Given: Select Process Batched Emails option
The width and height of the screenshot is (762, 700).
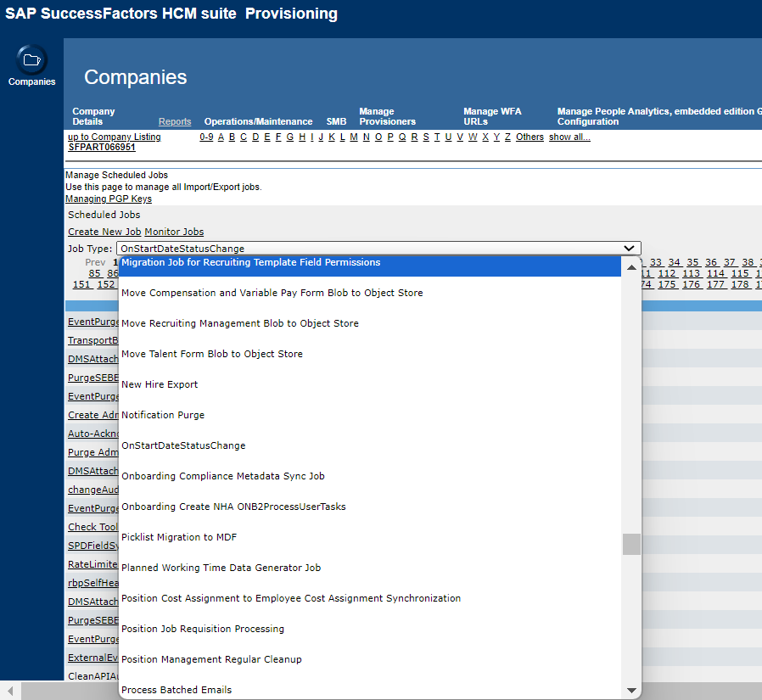Looking at the screenshot, I should pos(369,691).
